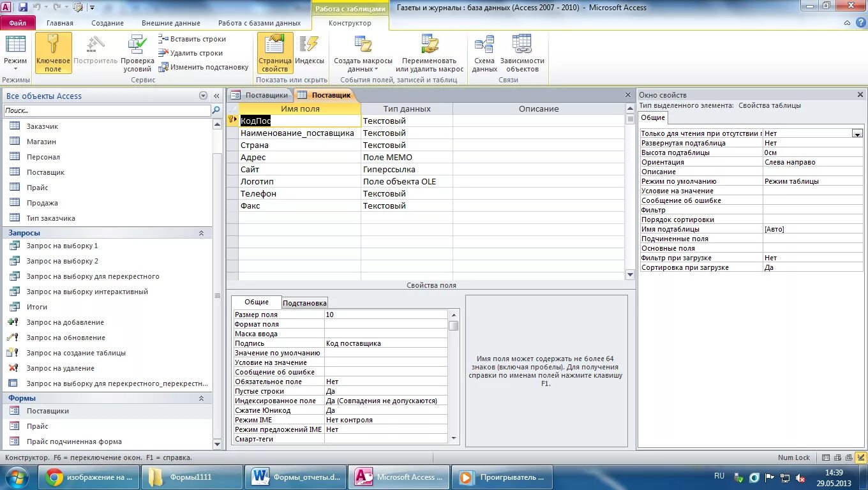Click the Save icon in quick access toolbar

(x=23, y=8)
